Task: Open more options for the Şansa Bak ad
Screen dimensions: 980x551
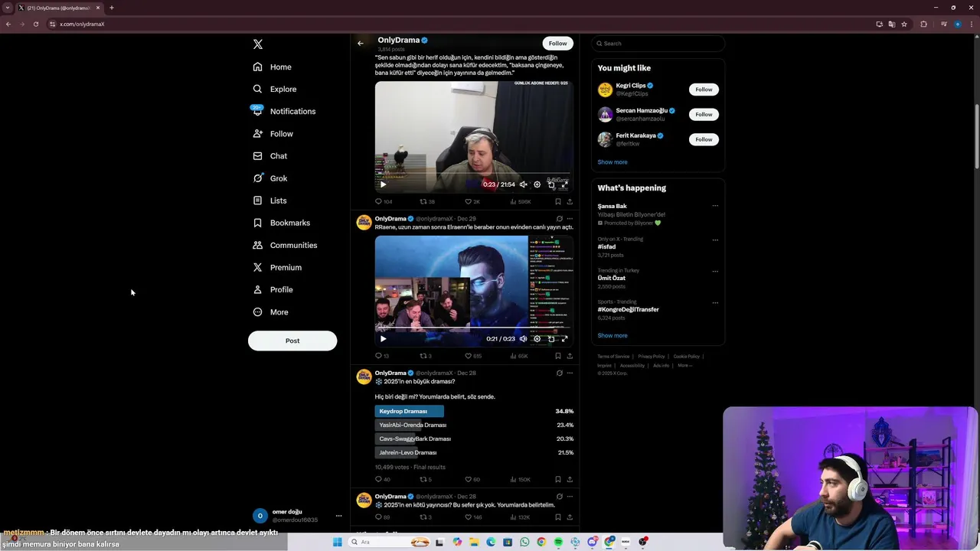Action: pos(715,206)
